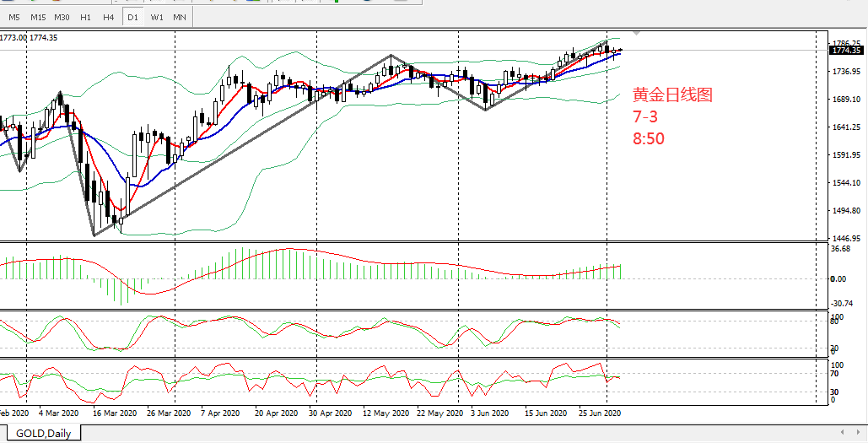Click the 1689.10 level on price scale
Viewport: 868px width, 443px height.
846,100
